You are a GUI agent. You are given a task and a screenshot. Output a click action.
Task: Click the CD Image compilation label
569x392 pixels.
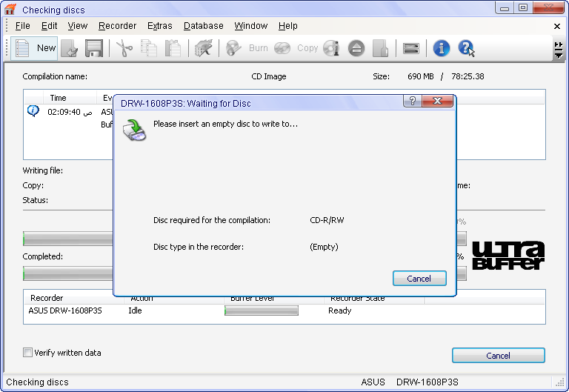click(269, 76)
